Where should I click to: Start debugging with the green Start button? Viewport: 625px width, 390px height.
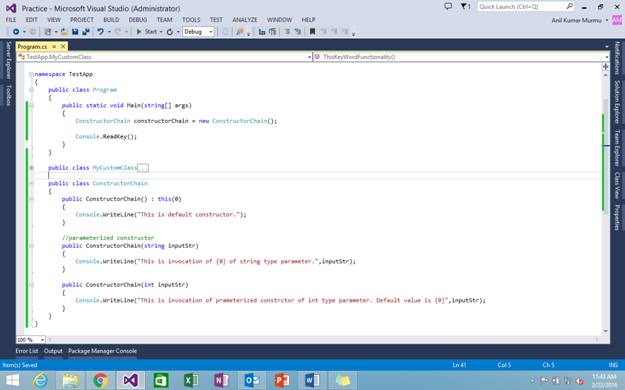coord(147,32)
